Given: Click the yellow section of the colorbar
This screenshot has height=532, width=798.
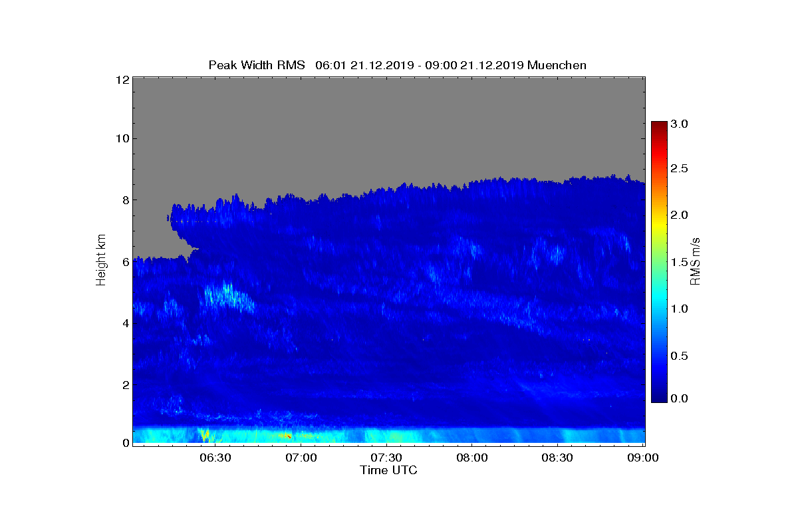Looking at the screenshot, I should (659, 223).
